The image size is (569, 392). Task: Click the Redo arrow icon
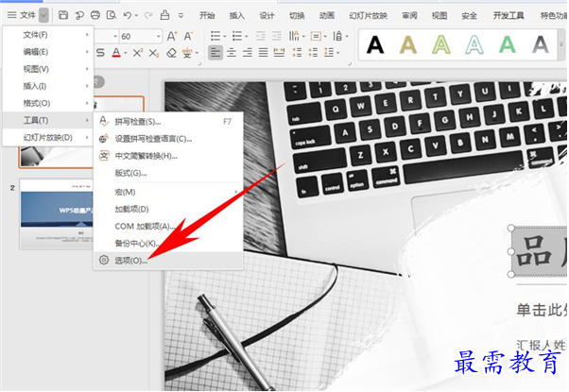[x=148, y=15]
